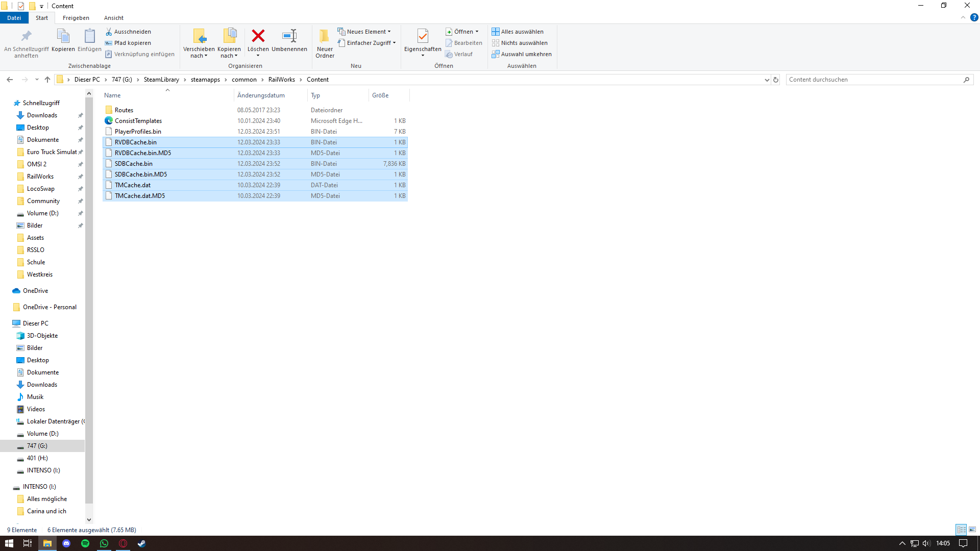The image size is (980, 551).
Task: Click the navigation pane vertical scrollbar
Action: [x=89, y=306]
